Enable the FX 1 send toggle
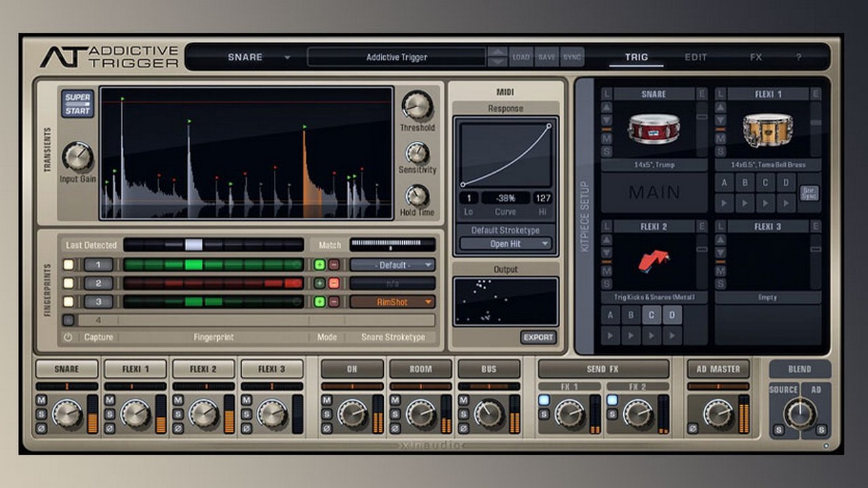This screenshot has height=488, width=868. click(x=544, y=400)
